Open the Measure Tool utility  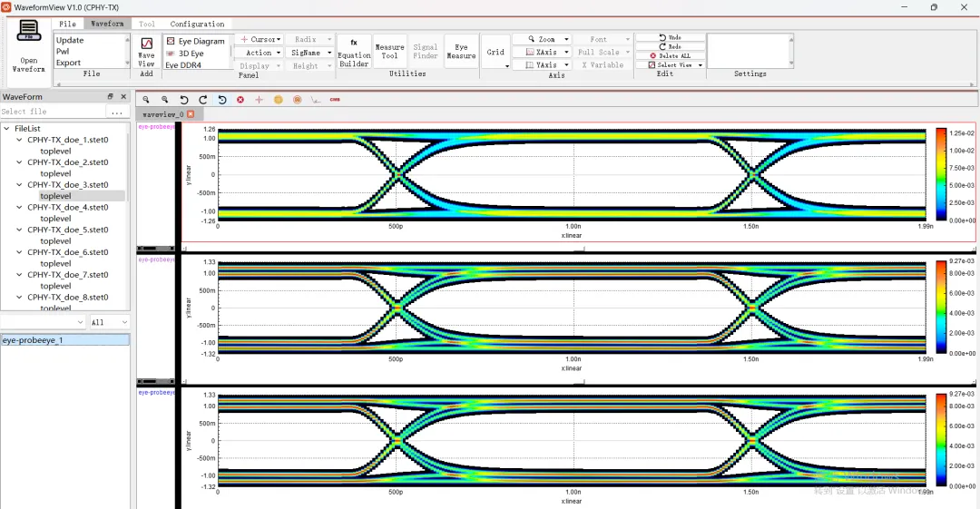(x=389, y=52)
